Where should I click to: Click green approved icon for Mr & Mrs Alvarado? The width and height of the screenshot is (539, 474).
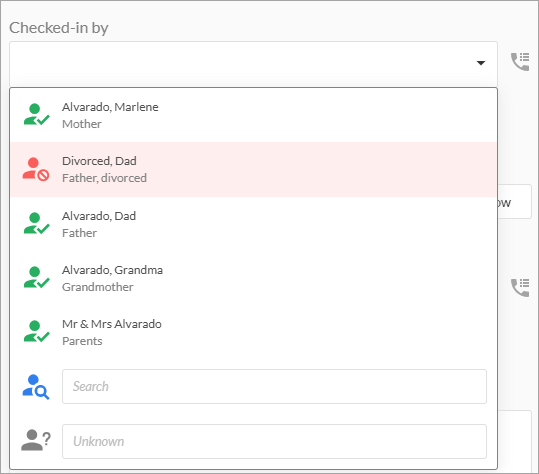pos(36,331)
